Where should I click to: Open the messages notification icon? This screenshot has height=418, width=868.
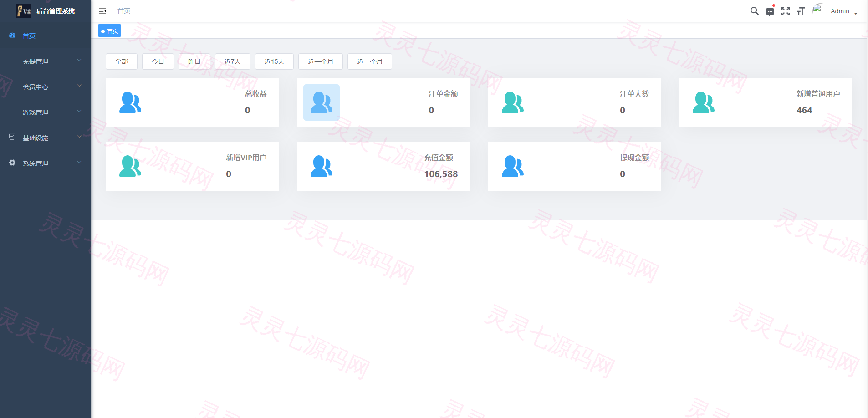pyautogui.click(x=770, y=11)
